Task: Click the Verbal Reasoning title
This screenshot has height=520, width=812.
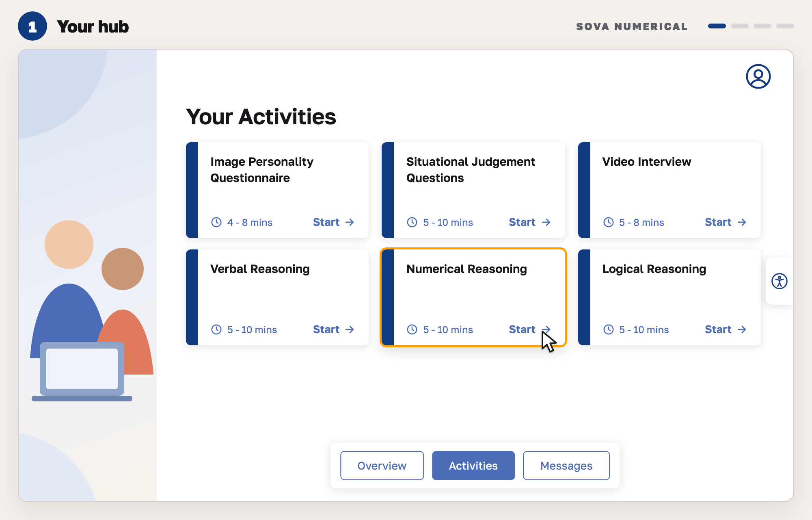Action: tap(260, 269)
